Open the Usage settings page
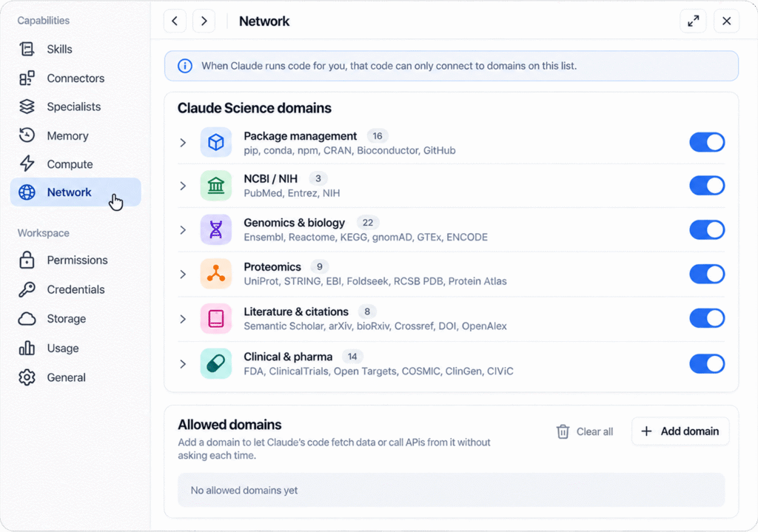Screen dimensions: 758x532 [76, 348]
